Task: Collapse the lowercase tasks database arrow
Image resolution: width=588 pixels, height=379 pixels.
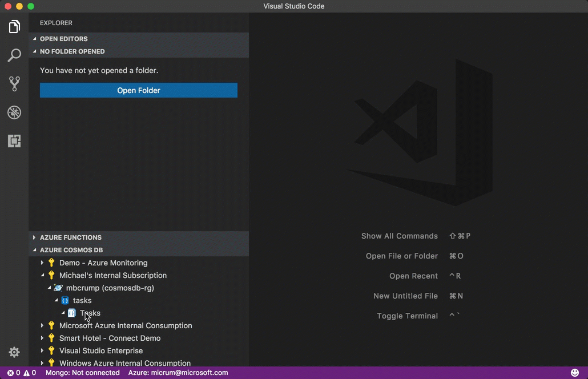Action: 57,300
